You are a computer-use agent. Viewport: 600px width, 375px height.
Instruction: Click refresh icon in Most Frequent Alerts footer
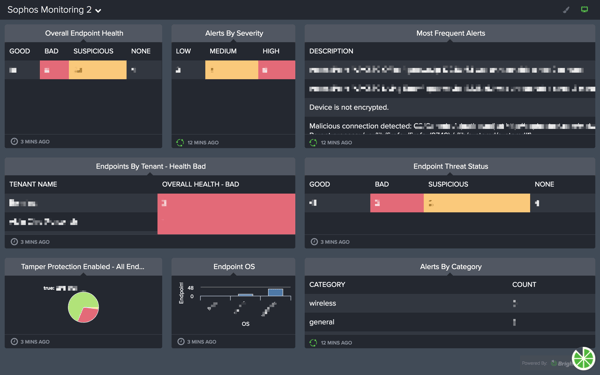coord(313,143)
